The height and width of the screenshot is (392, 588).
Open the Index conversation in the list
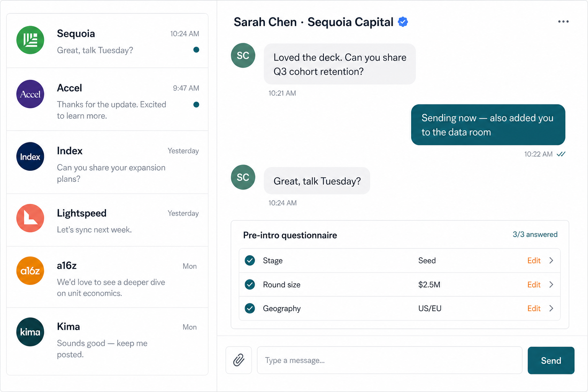click(108, 162)
